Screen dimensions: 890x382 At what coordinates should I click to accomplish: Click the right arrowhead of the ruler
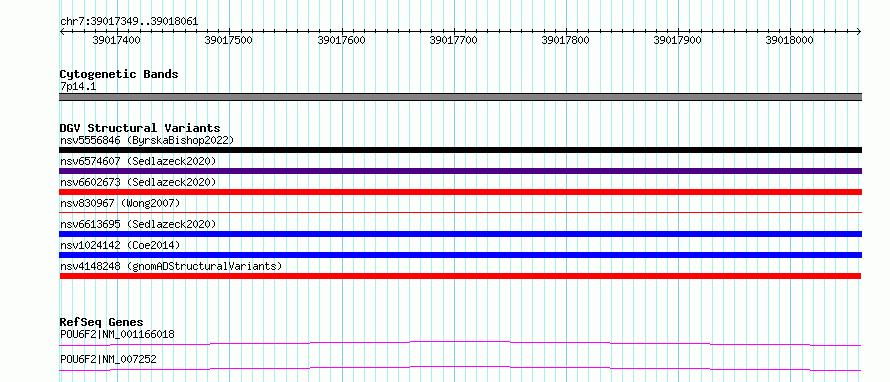click(859, 31)
